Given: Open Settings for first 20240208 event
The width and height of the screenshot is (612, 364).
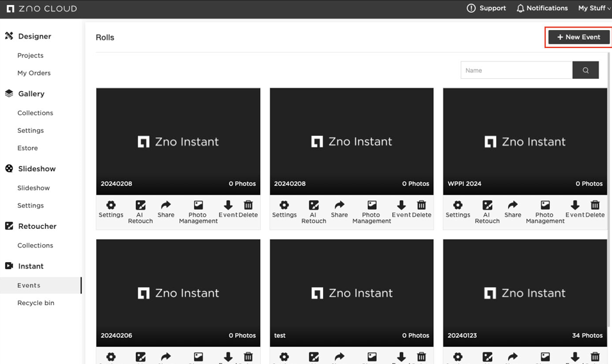Looking at the screenshot, I should pos(111,210).
